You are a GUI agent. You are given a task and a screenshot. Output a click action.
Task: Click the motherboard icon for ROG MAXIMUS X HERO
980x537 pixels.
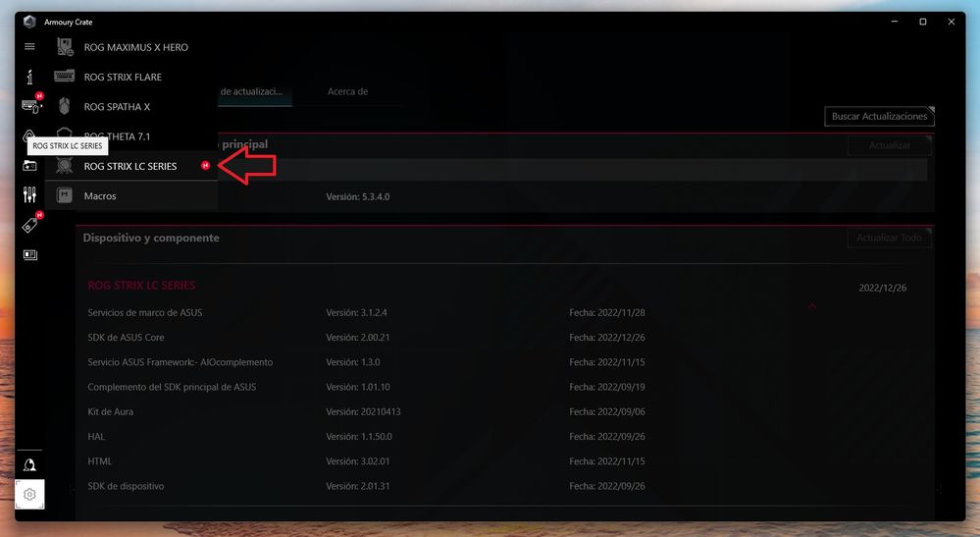65,47
